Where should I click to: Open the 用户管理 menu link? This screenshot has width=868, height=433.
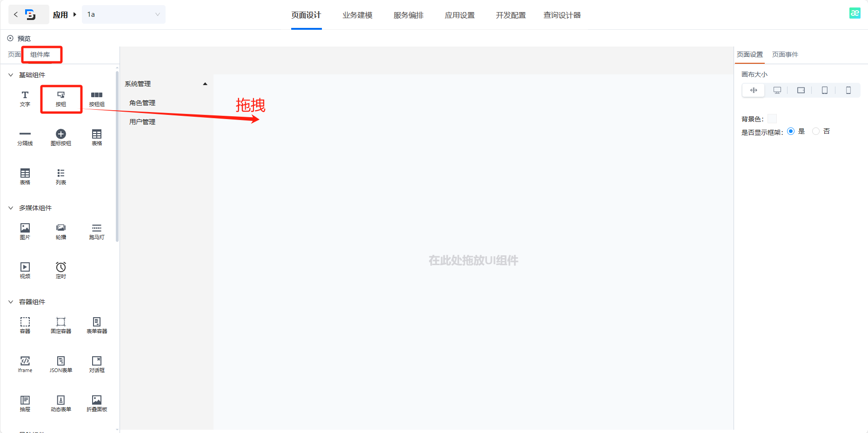[x=142, y=122]
